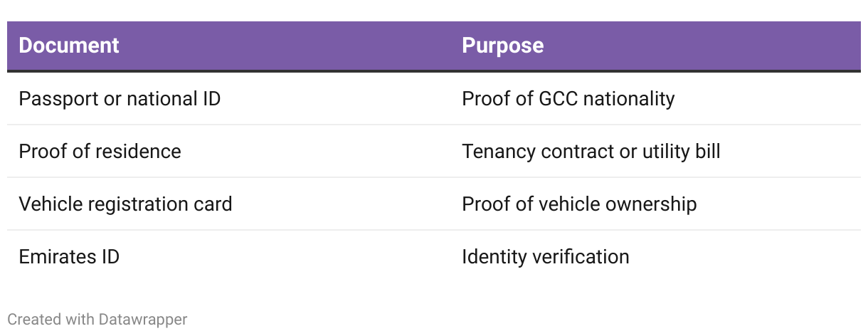Click the Vehicle registration card cell
868x336 pixels.
(125, 204)
